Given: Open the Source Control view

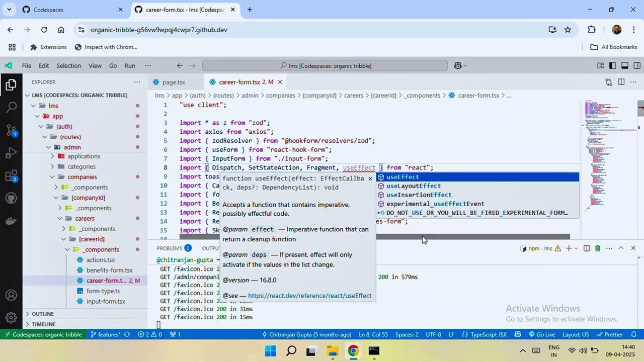Looking at the screenshot, I should click(x=11, y=130).
